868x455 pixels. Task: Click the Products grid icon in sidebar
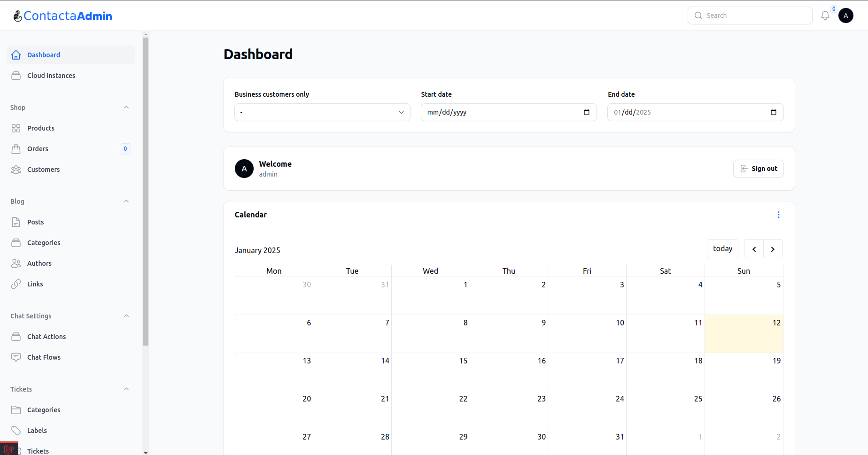click(x=16, y=128)
